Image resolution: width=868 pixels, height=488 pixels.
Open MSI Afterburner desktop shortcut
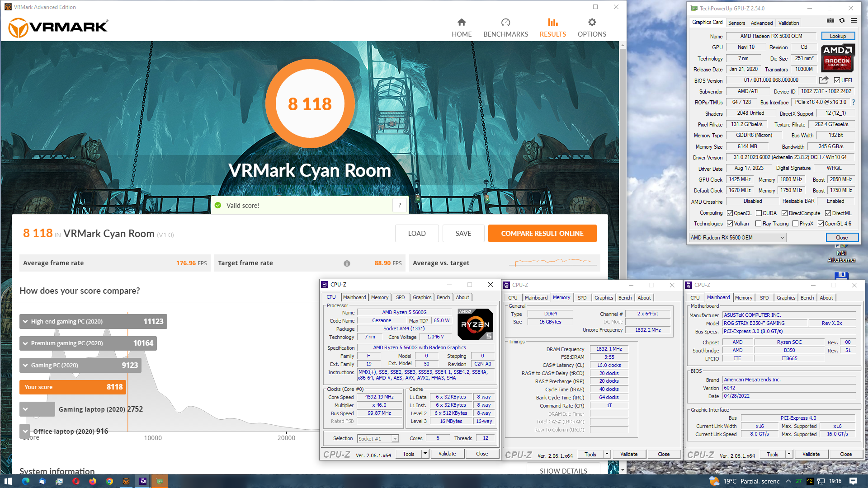click(x=841, y=254)
